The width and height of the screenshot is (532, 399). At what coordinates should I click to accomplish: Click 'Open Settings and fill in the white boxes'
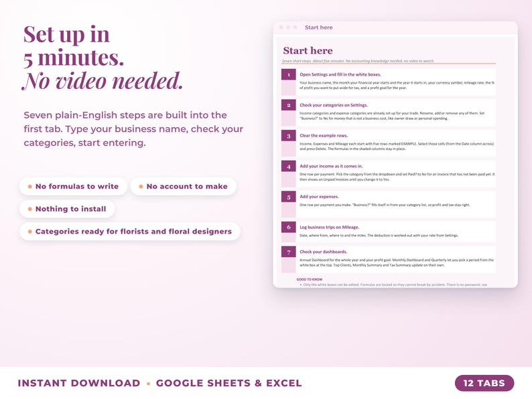[x=340, y=74]
